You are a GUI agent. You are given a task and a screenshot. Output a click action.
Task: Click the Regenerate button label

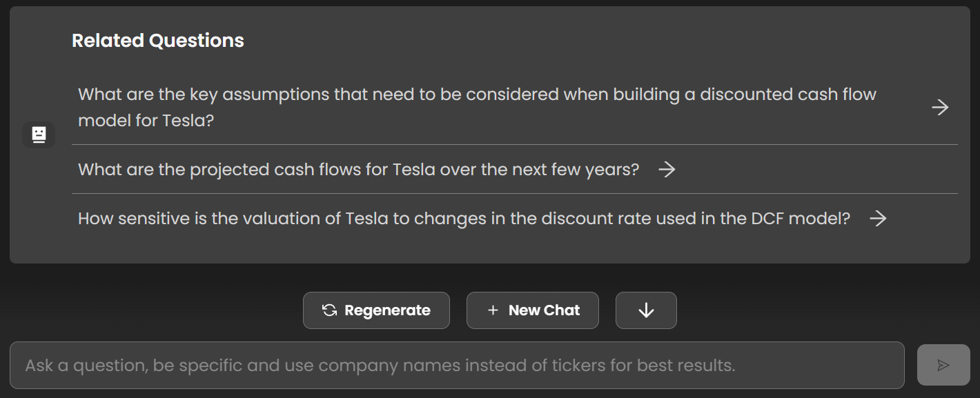click(x=387, y=310)
